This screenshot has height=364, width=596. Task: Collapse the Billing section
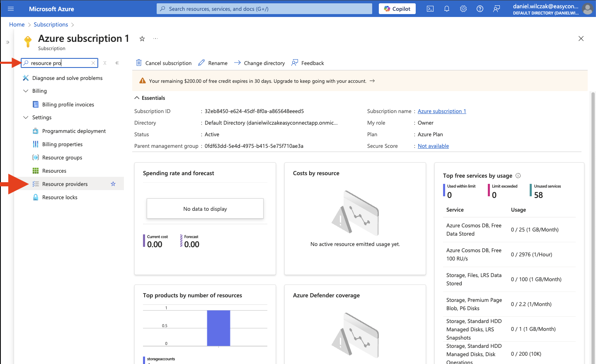[26, 91]
